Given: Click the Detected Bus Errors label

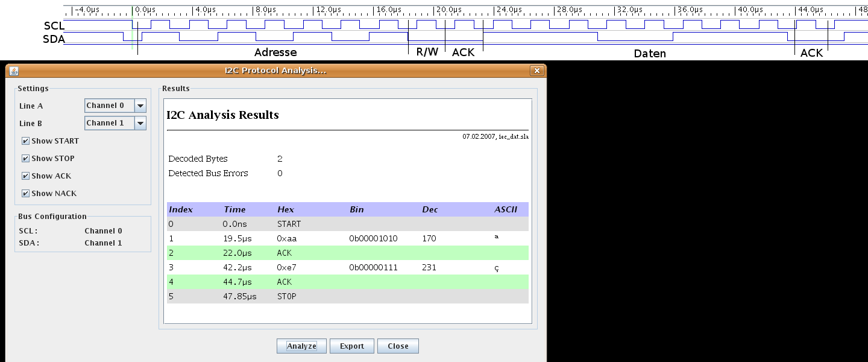Looking at the screenshot, I should pos(208,173).
